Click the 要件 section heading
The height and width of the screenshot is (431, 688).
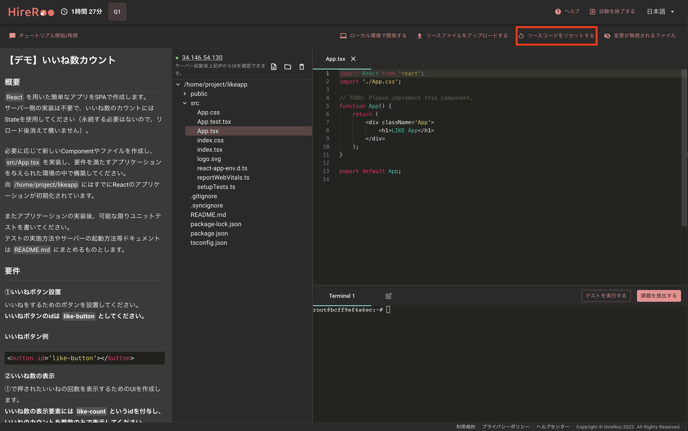pyautogui.click(x=12, y=271)
